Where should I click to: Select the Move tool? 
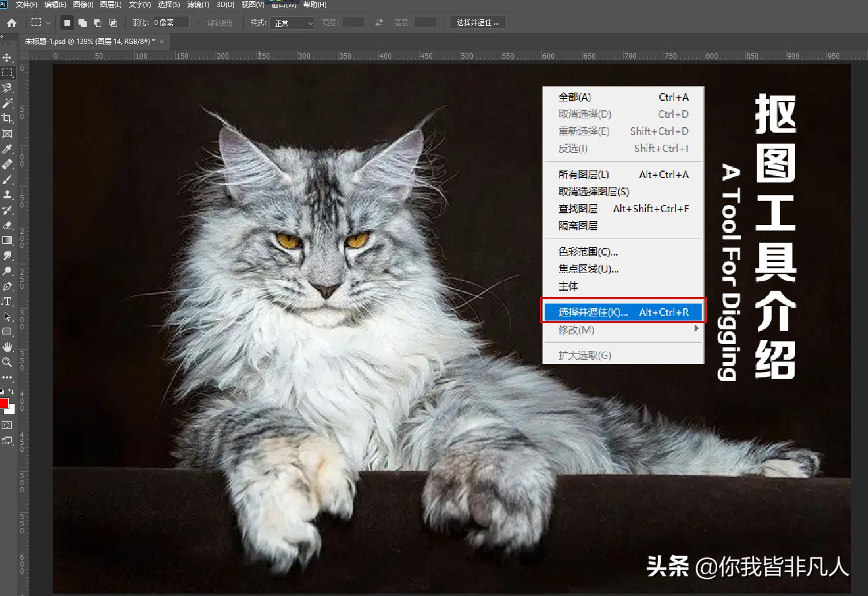8,58
